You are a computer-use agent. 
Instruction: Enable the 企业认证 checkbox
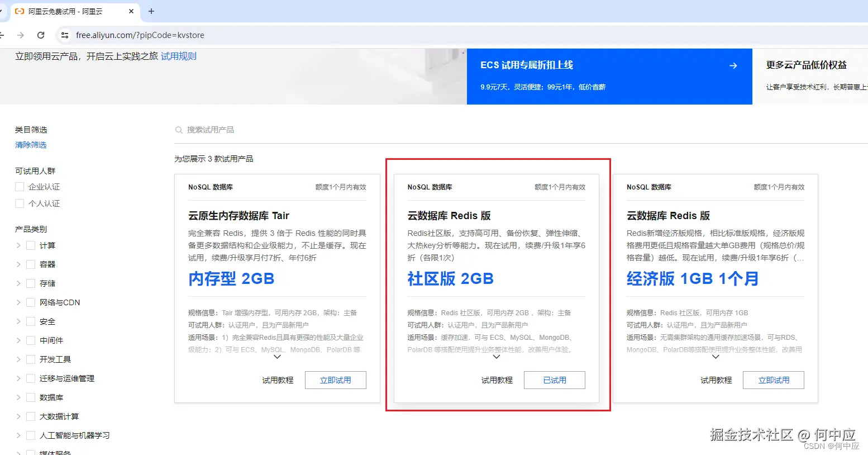[19, 186]
